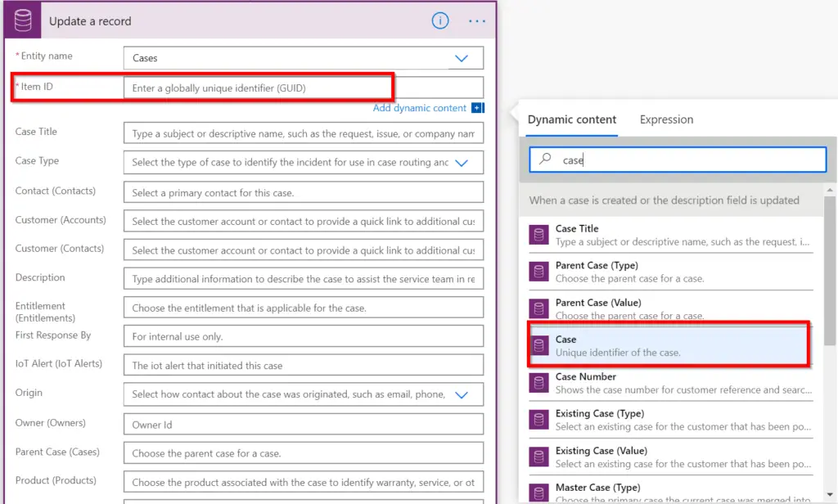
Task: Click the info icon in Update a record header
Action: coord(440,21)
